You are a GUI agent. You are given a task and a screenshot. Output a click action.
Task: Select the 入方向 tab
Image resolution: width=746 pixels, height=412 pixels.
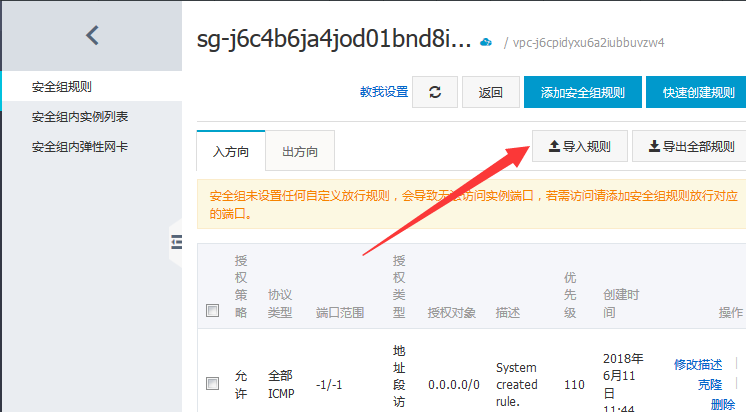click(231, 152)
